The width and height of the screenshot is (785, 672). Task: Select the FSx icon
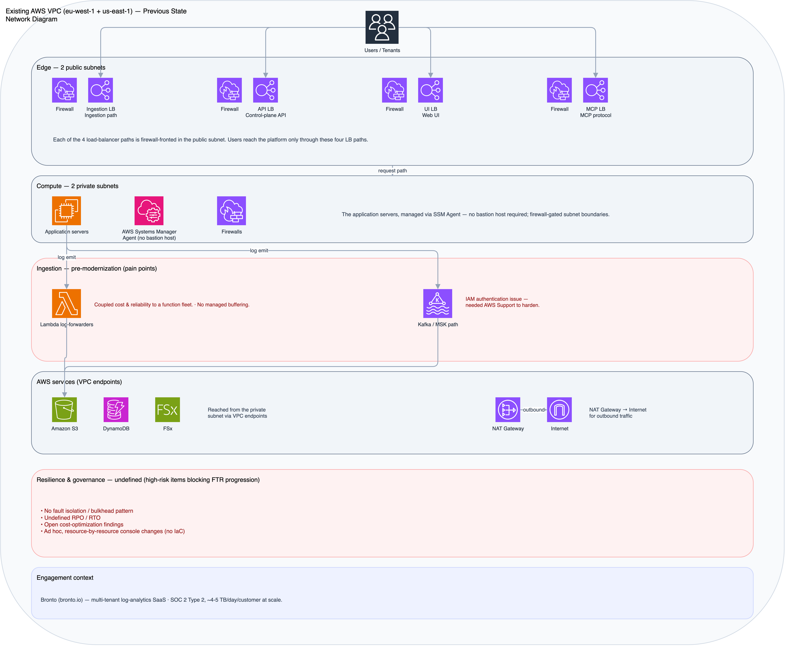pyautogui.click(x=168, y=410)
